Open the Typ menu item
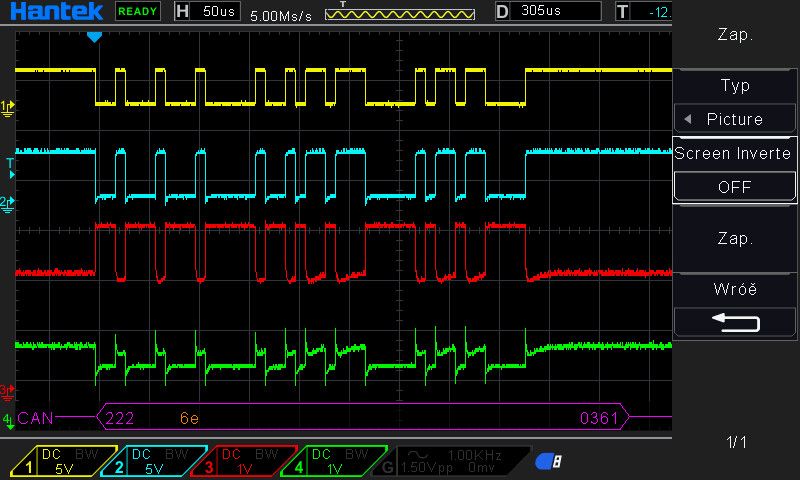This screenshot has height=480, width=800. (x=735, y=85)
